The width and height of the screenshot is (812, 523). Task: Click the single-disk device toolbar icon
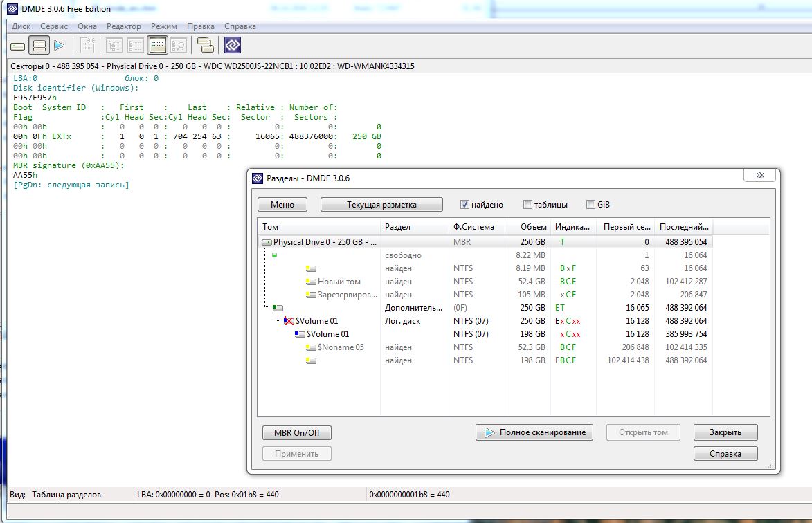pyautogui.click(x=18, y=46)
